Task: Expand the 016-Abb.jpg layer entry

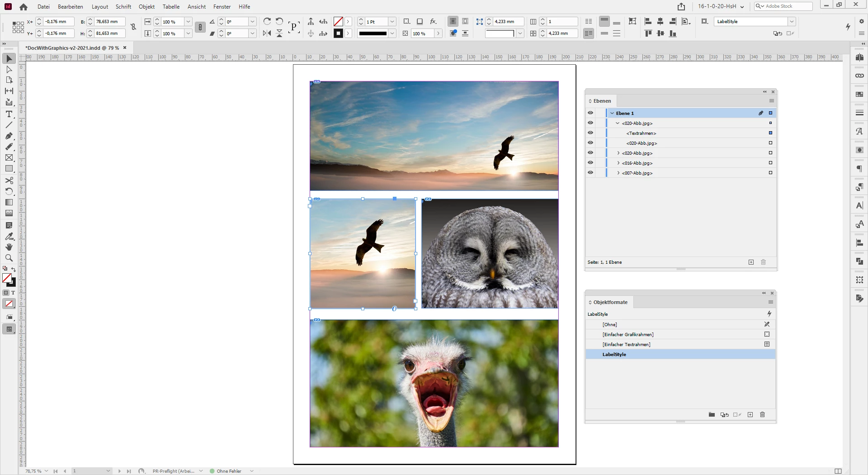Action: (x=618, y=163)
